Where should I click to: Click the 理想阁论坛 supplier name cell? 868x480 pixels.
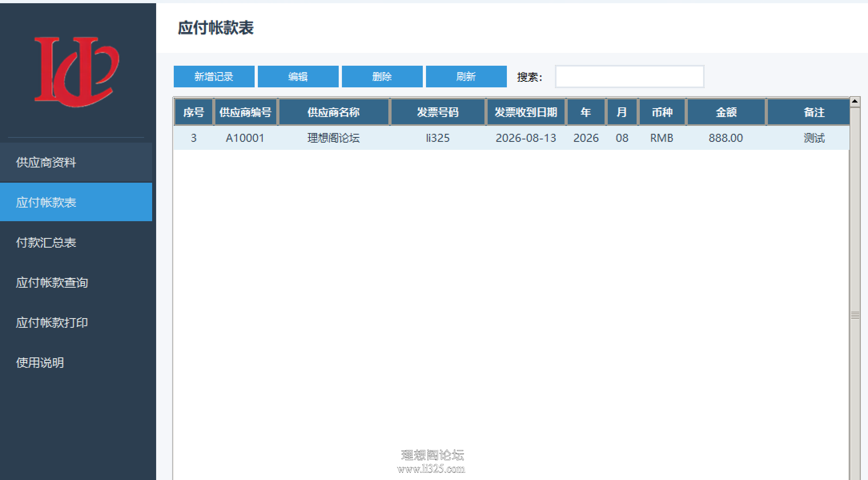click(334, 138)
